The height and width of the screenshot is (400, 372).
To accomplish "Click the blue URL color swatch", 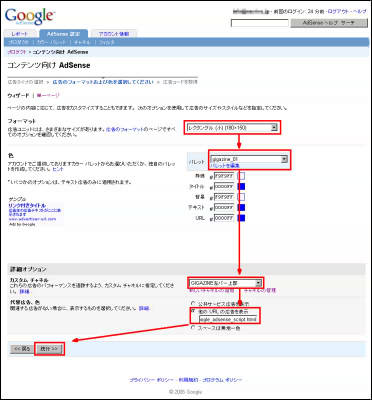I will coord(241,218).
